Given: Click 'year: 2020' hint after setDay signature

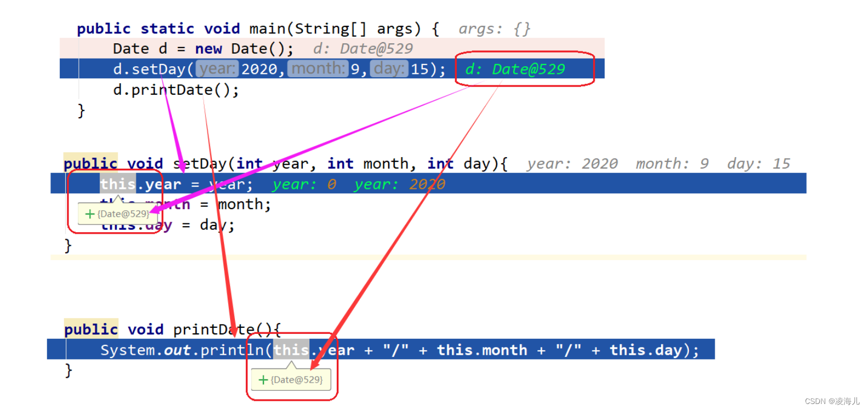Looking at the screenshot, I should coord(572,164).
